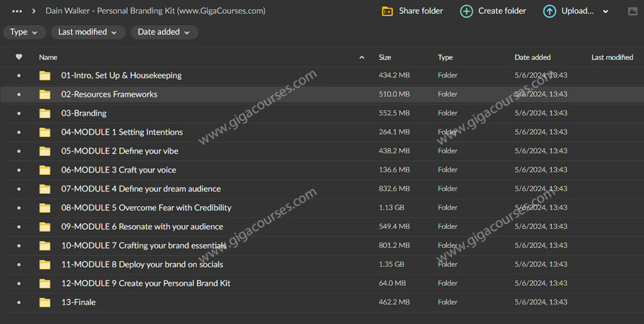Viewport: 644px width, 324px height.
Task: Select the 12-MODULE 9 Create your Personal Brand Kit row
Action: 145,283
